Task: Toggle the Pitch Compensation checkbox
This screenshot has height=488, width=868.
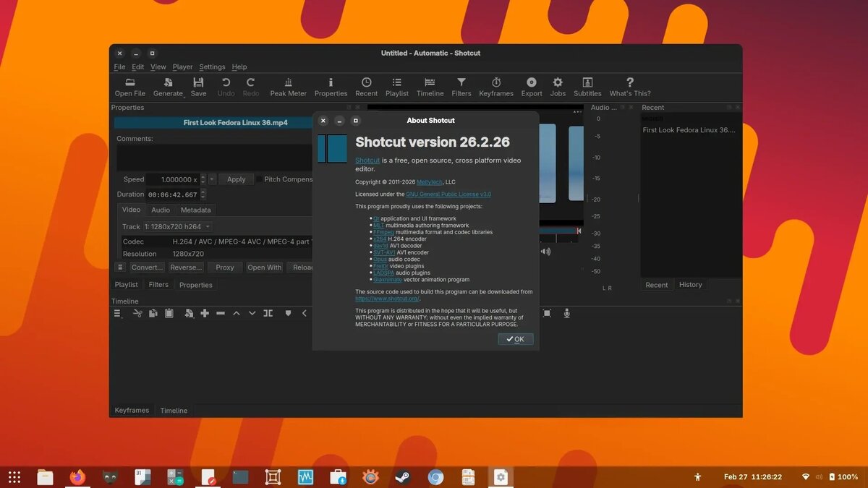Action: [x=260, y=179]
